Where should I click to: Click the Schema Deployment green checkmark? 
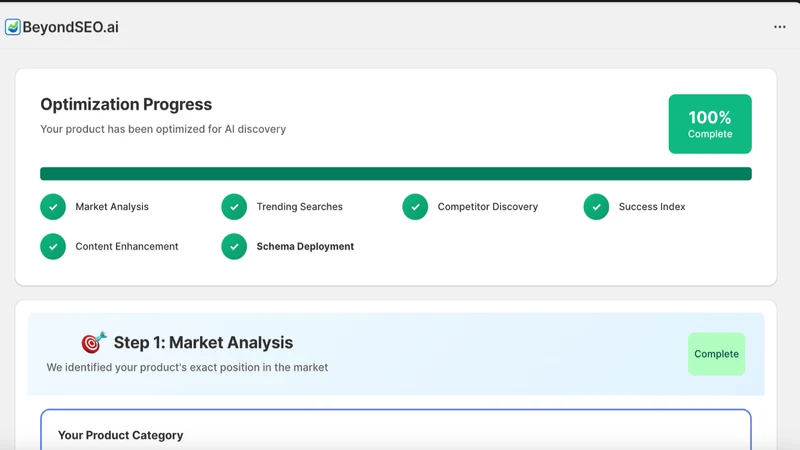tap(234, 246)
